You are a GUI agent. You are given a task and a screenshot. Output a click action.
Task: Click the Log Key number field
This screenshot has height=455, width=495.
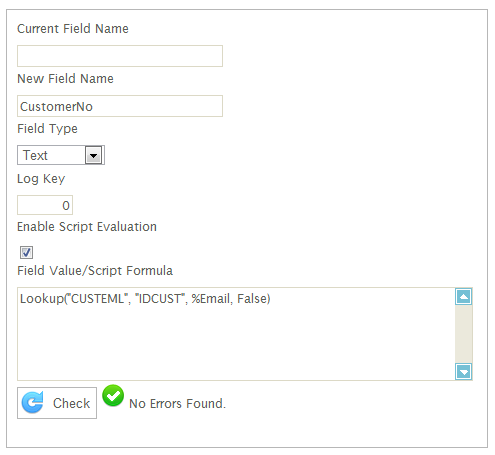(x=45, y=205)
